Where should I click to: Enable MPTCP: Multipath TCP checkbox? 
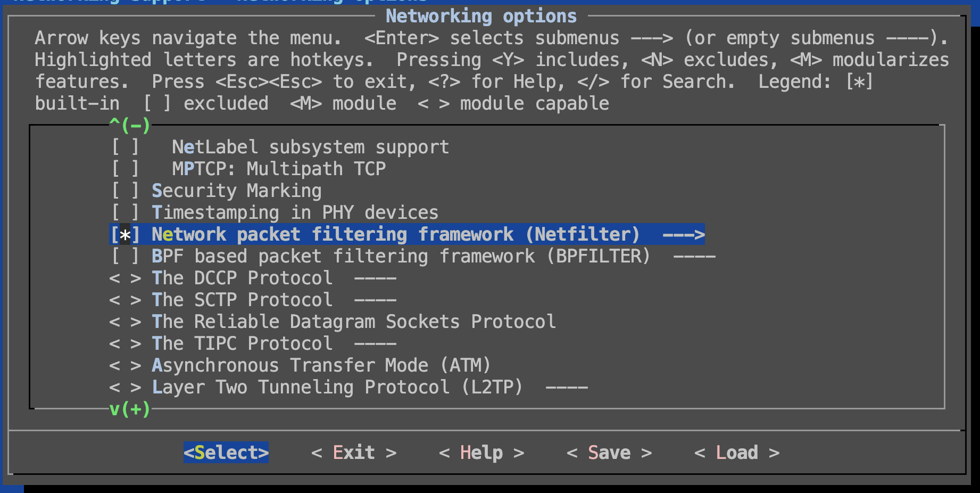(125, 169)
